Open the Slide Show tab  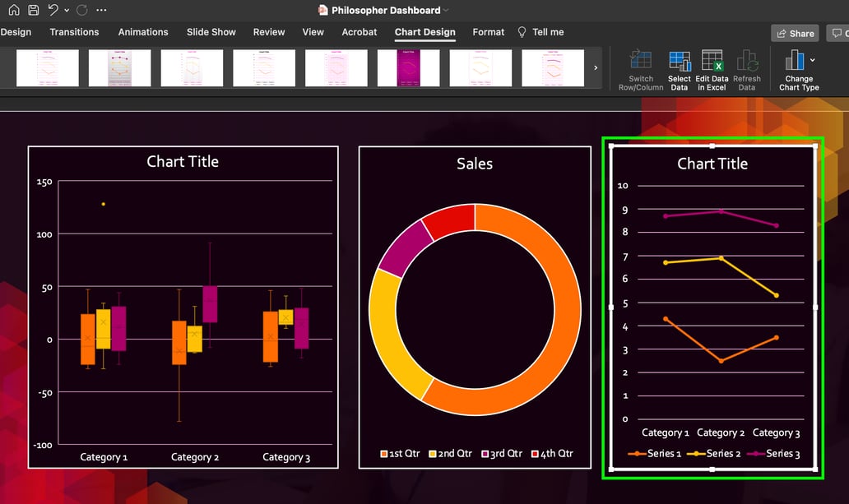pos(211,32)
